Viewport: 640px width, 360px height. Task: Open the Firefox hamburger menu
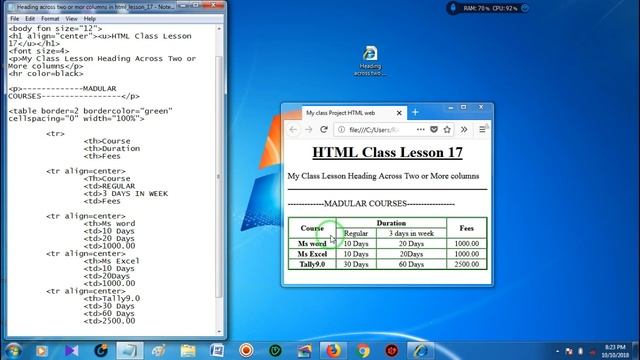pyautogui.click(x=482, y=129)
